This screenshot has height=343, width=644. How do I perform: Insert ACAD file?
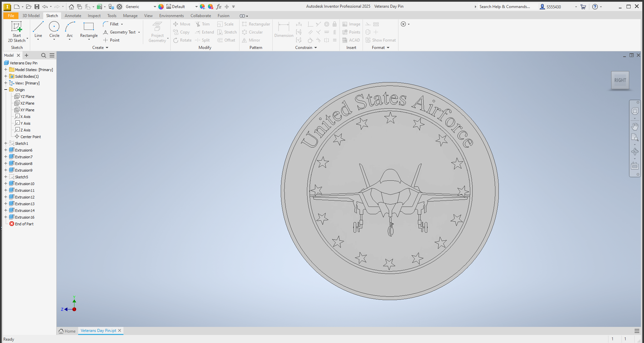click(351, 40)
